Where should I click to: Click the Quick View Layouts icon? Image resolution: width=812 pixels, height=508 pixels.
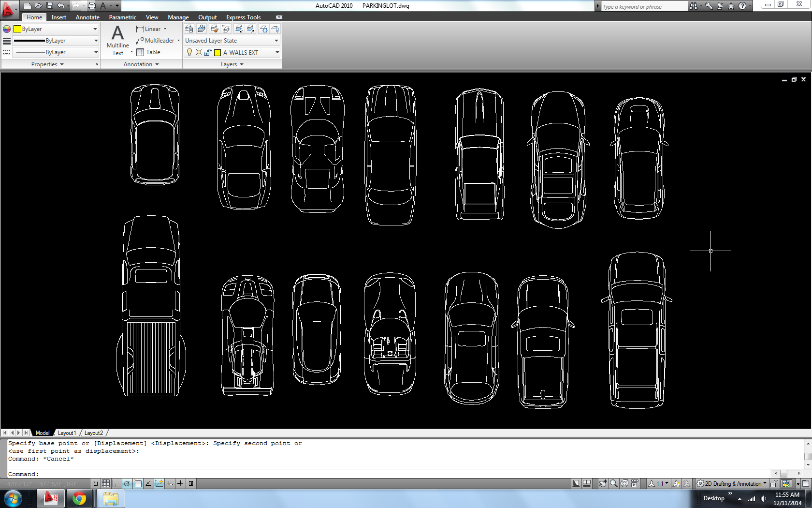click(x=576, y=483)
